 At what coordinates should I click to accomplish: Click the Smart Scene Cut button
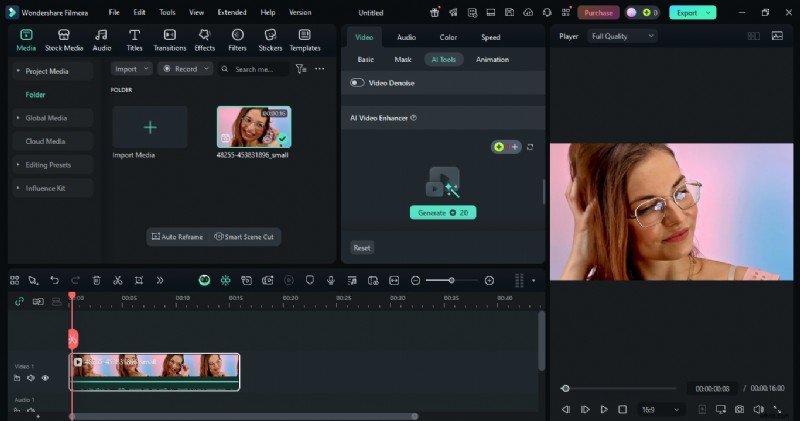[x=245, y=237]
